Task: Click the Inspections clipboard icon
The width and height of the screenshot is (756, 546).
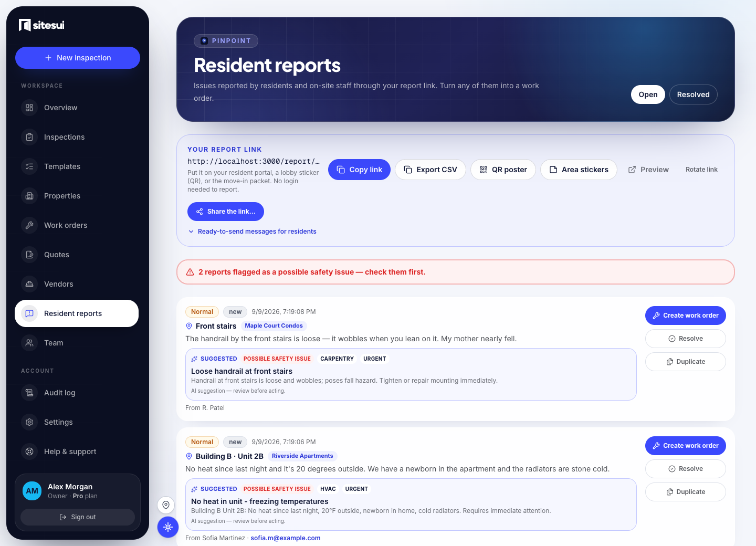Action: pos(29,137)
